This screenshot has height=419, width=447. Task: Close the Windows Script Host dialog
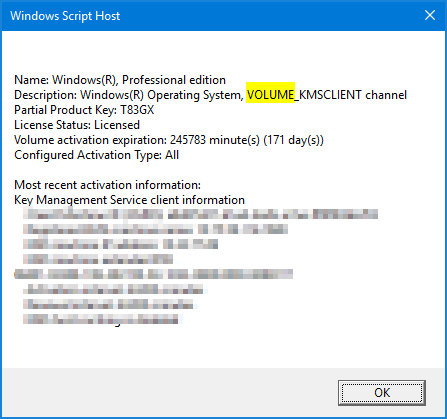point(430,15)
